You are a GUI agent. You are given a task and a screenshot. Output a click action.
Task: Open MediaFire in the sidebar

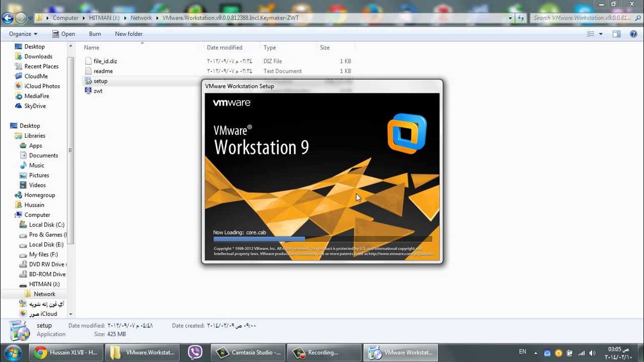point(37,96)
